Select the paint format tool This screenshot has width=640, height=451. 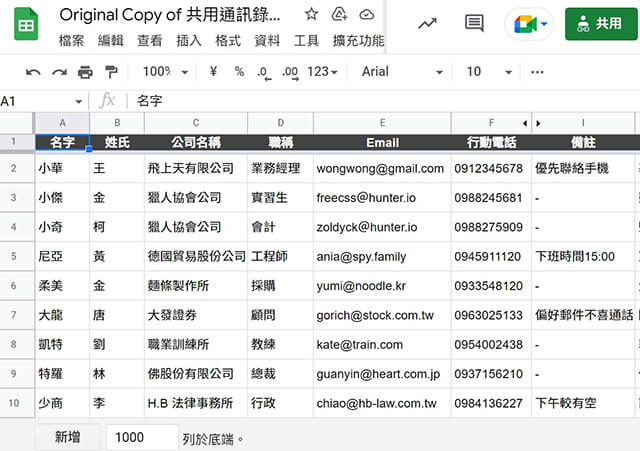pos(111,72)
